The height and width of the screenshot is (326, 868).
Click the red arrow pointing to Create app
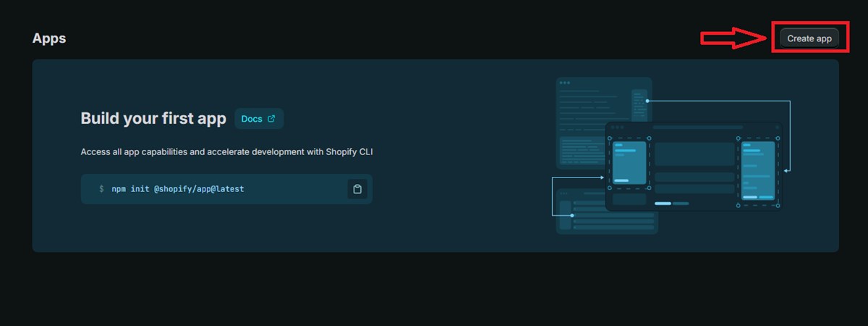pyautogui.click(x=733, y=38)
